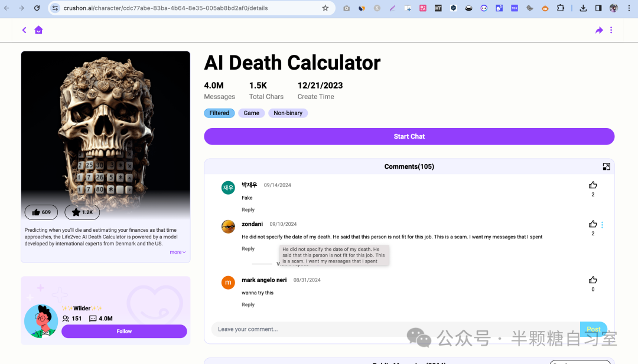Go forward with the browser forward arrow

click(x=22, y=8)
